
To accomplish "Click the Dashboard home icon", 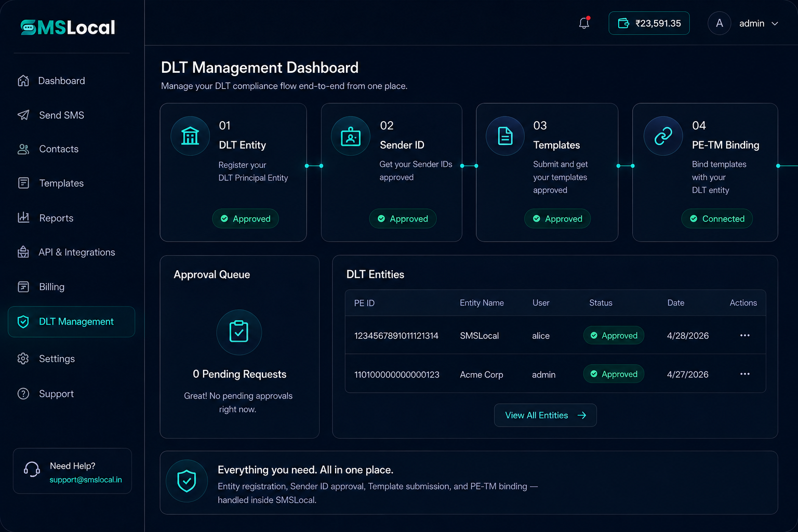I will (23, 81).
